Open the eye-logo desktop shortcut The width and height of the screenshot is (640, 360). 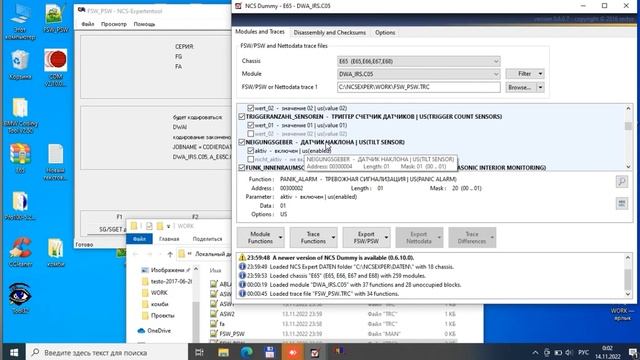(x=20, y=298)
